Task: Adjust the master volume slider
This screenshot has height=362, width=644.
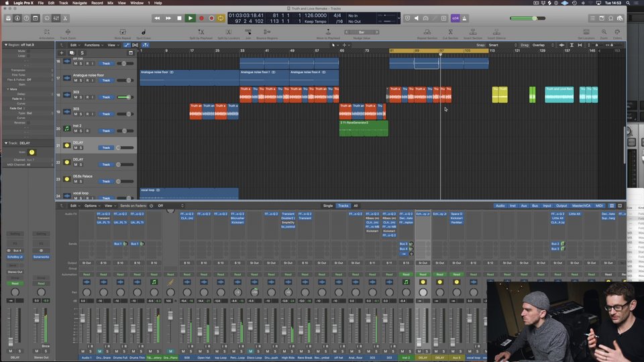Action: 527,18
